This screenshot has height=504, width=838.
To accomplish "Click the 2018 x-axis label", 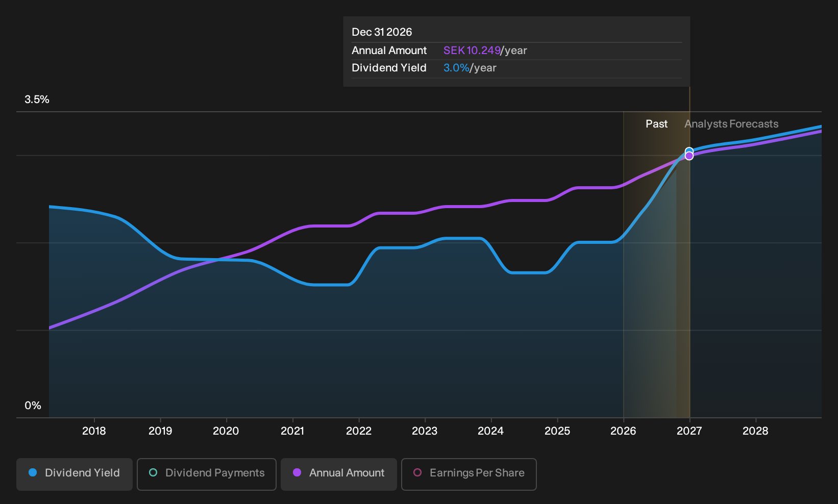I will point(94,431).
